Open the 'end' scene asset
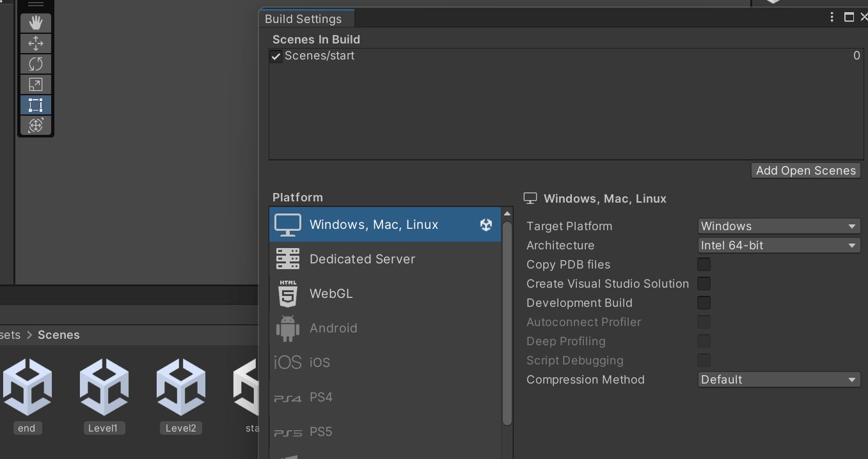The width and height of the screenshot is (868, 459). point(27,395)
